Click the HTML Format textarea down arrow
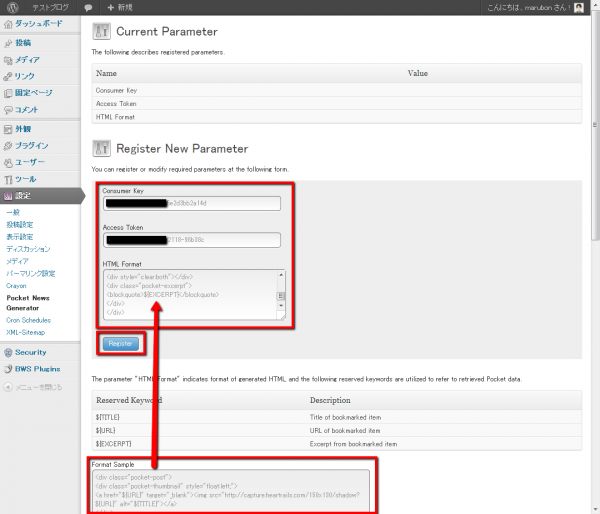 [x=281, y=305]
